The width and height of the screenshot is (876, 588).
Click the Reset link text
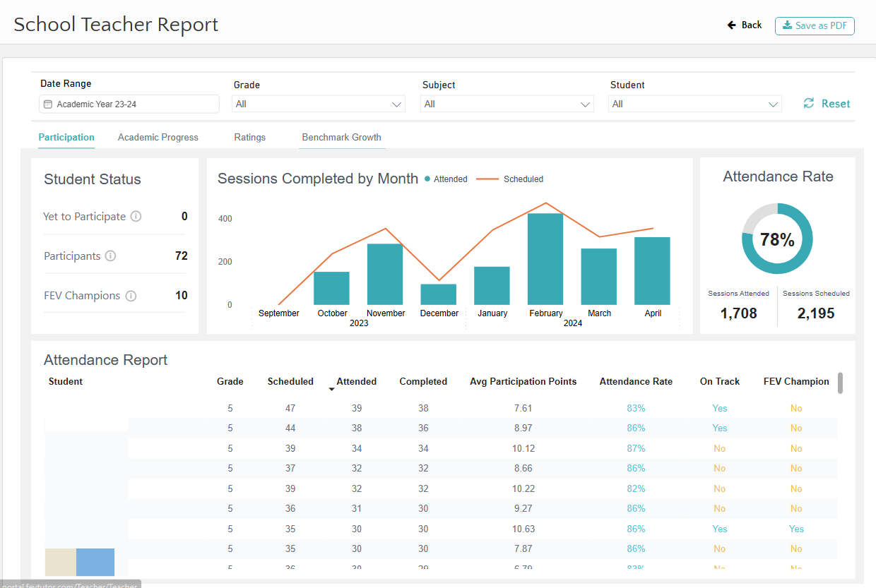[836, 104]
